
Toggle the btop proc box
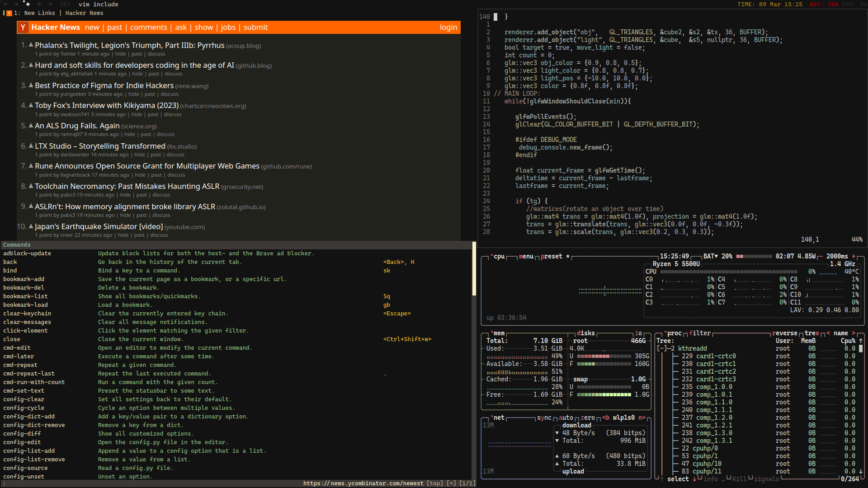pos(673,333)
